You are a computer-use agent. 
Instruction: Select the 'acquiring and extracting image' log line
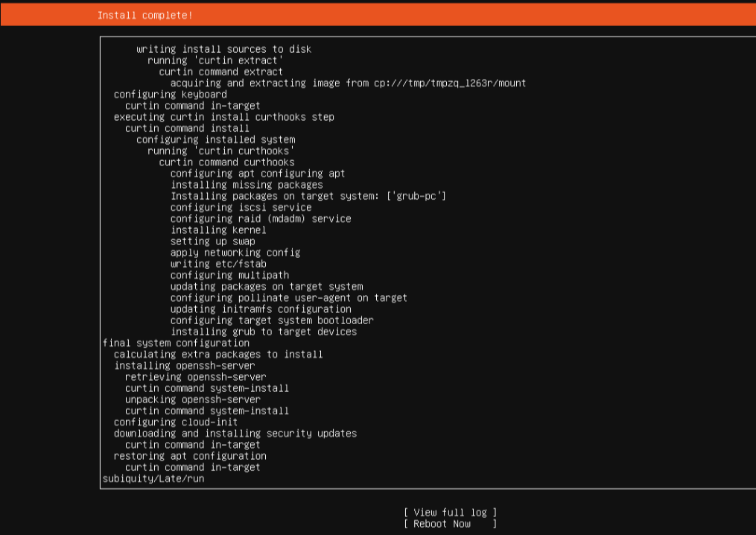pyautogui.click(x=348, y=83)
